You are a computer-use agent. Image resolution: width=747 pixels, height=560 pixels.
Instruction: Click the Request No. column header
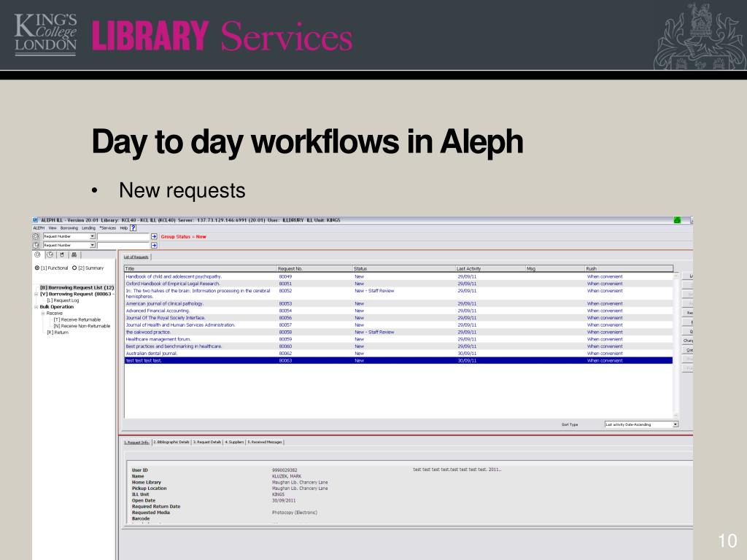[314, 268]
